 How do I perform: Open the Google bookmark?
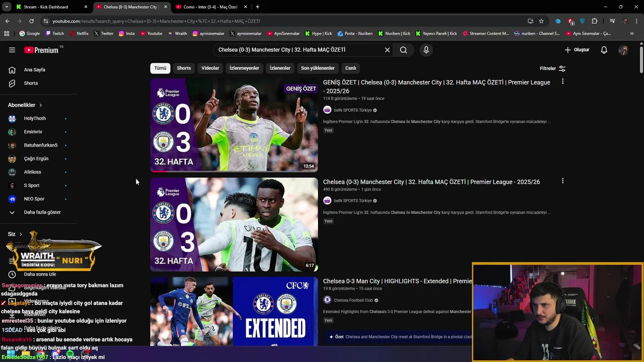click(30, 34)
